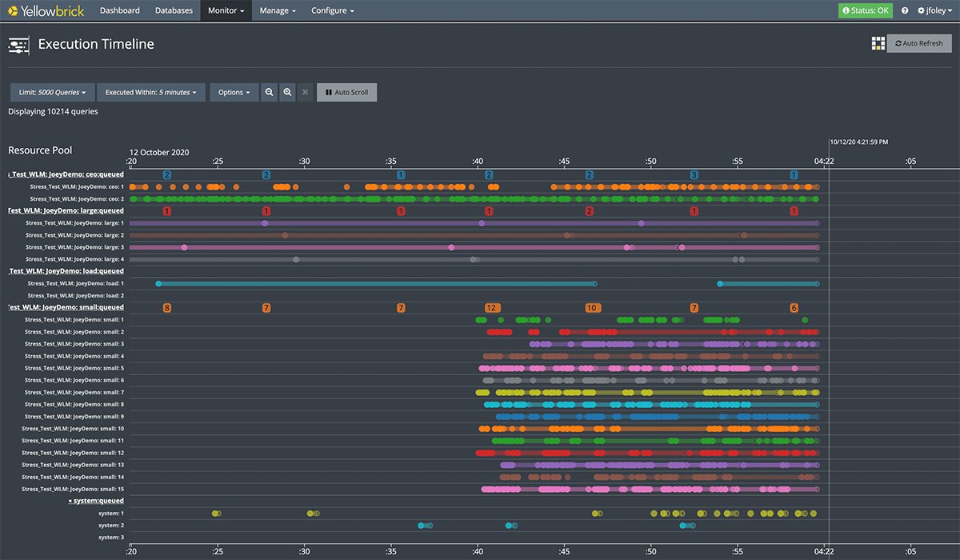This screenshot has width=960, height=560.
Task: Click the disabled X clear icon in toolbar
Action: pyautogui.click(x=305, y=92)
